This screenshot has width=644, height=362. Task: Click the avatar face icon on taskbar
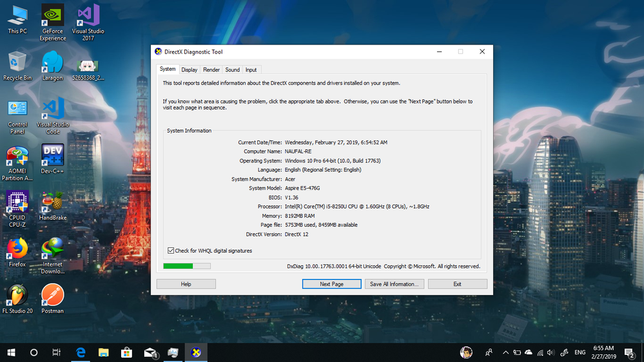pos(466,352)
